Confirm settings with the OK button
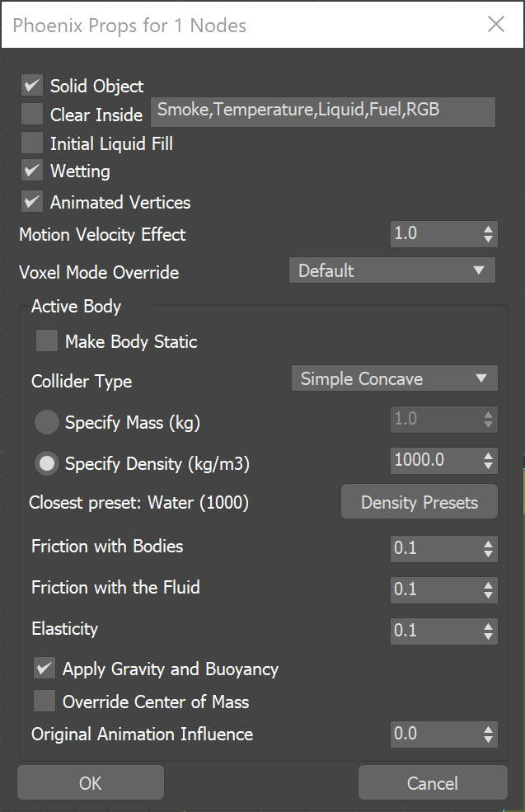Image resolution: width=525 pixels, height=812 pixels. (91, 782)
